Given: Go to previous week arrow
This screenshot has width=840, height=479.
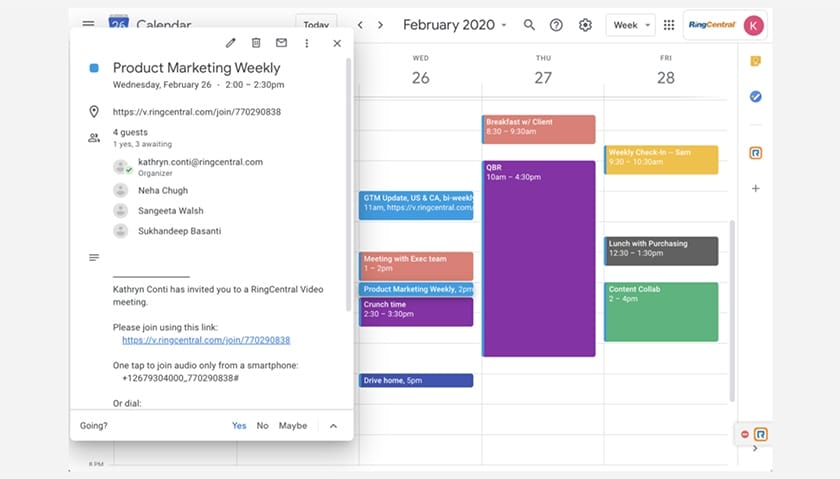Looking at the screenshot, I should click(361, 25).
